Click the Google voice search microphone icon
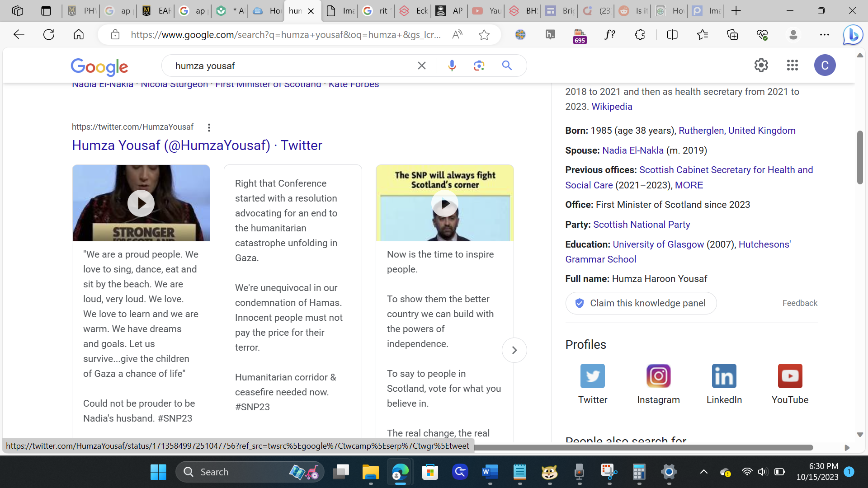Screen dimensions: 868x488 (x=452, y=66)
